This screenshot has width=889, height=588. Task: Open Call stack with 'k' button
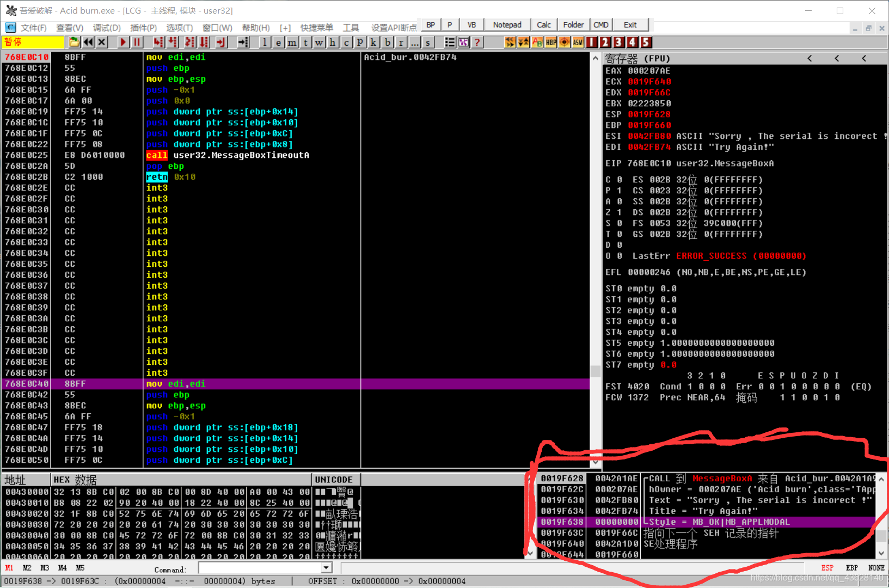point(373,42)
